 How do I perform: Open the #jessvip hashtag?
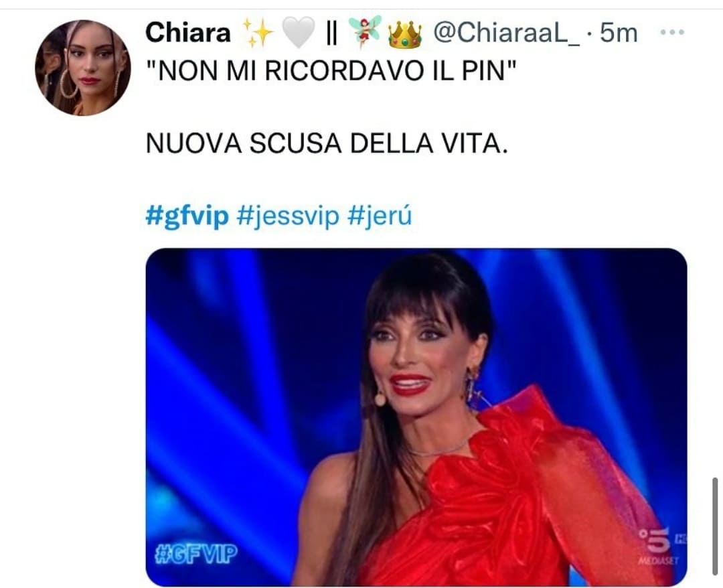click(x=287, y=216)
